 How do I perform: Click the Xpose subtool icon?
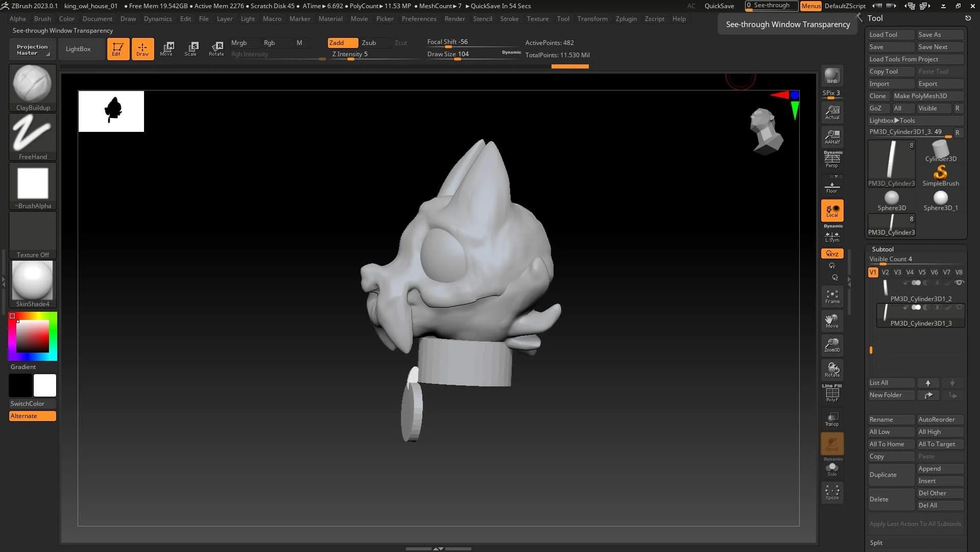[832, 493]
